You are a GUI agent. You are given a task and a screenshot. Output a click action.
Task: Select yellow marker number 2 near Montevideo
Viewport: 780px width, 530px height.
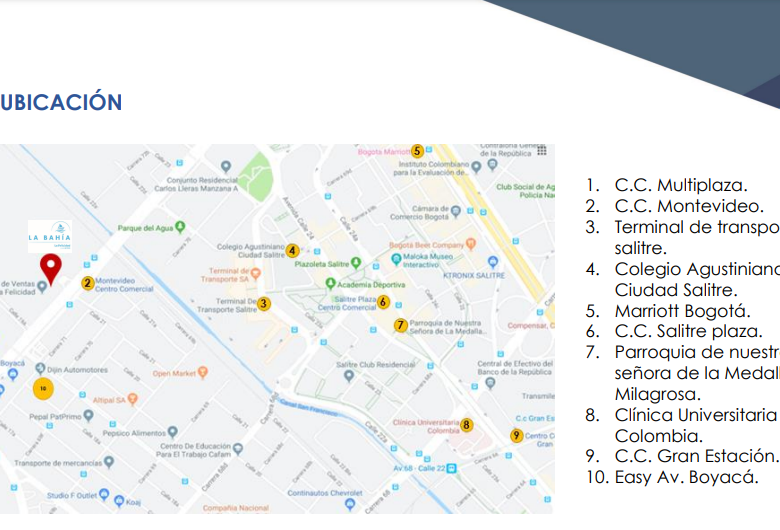(x=88, y=283)
